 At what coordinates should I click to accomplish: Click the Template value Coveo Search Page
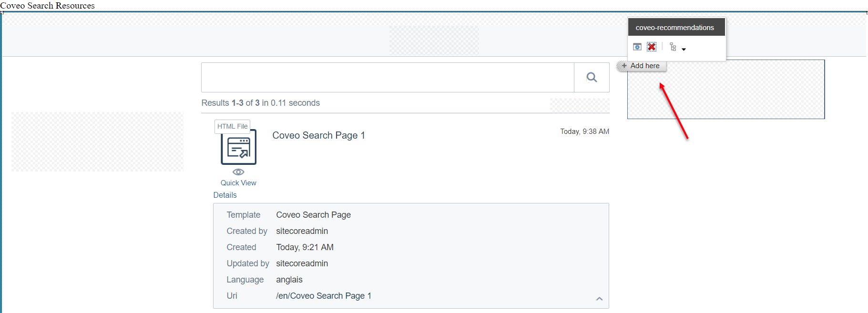coord(313,215)
